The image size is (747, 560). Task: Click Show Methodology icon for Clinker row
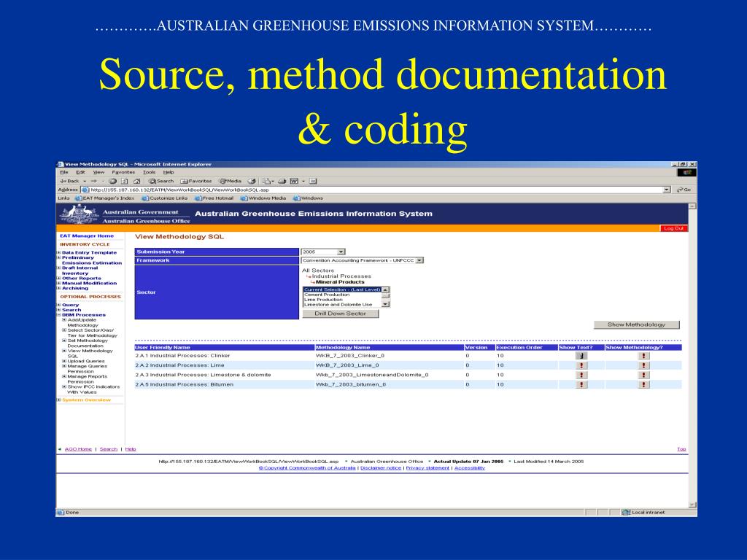tap(643, 356)
